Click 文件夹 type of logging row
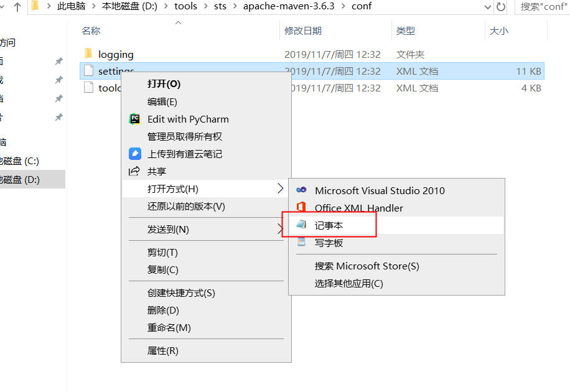Screen dimensions: 570x392 pos(410,55)
